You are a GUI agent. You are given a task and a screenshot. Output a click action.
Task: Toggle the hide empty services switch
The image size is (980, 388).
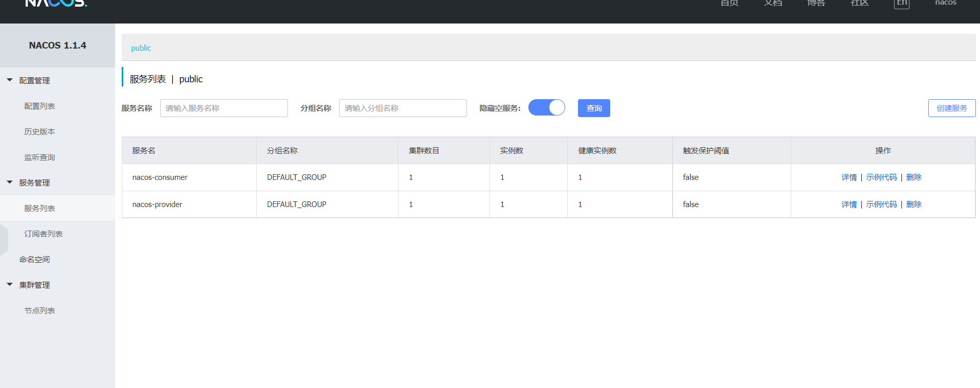click(x=546, y=107)
